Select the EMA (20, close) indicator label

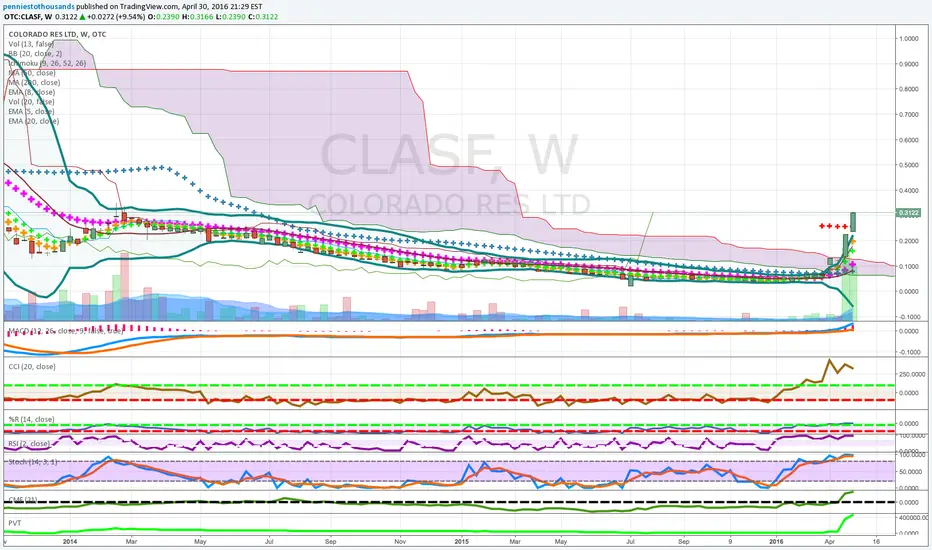coord(34,121)
